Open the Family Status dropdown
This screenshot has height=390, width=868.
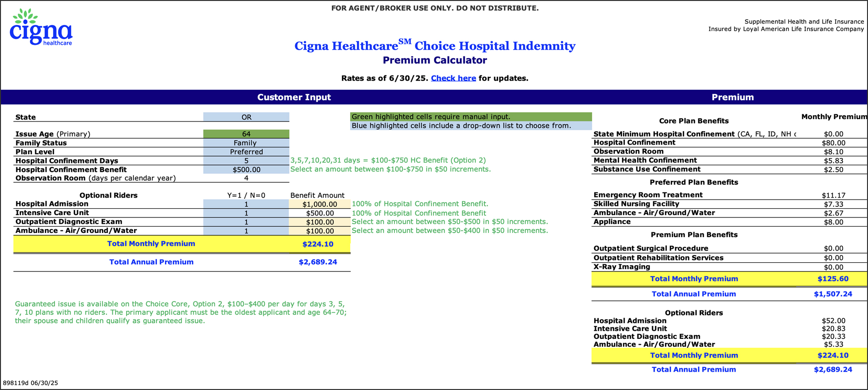click(246, 143)
